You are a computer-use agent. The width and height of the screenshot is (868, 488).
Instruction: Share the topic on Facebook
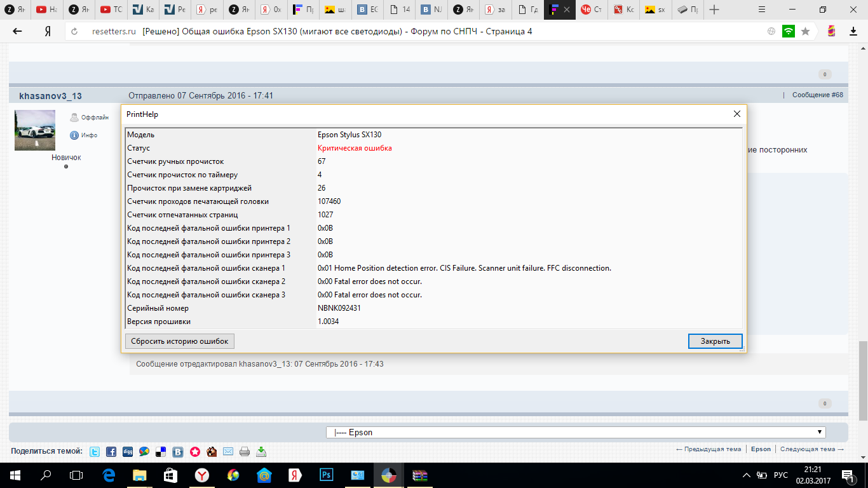(111, 452)
